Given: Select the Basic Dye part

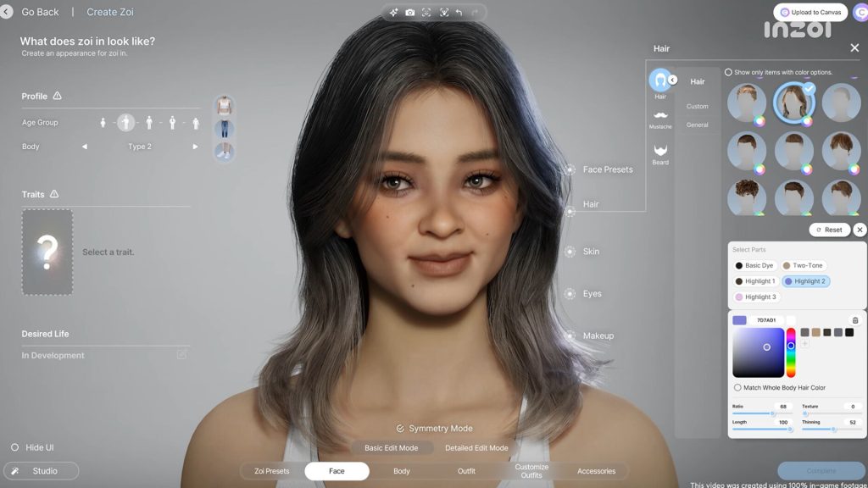Looking at the screenshot, I should (754, 265).
